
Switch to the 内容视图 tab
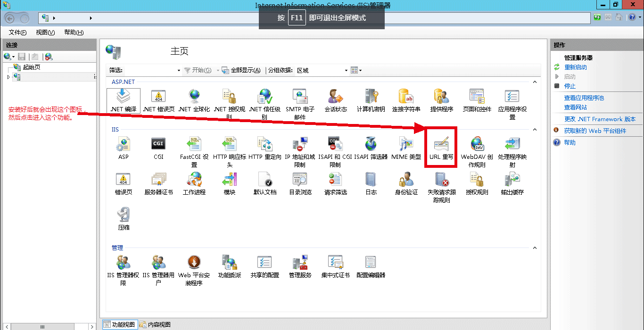click(x=155, y=324)
